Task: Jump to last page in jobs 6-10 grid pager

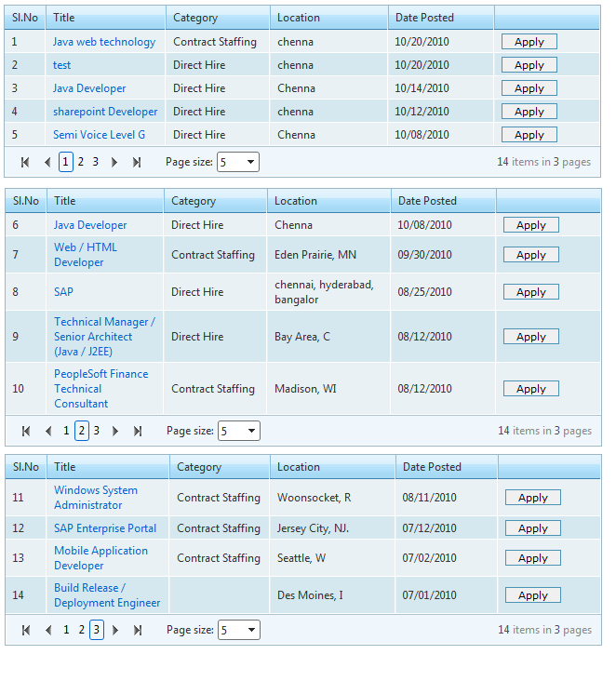Action: point(138,431)
